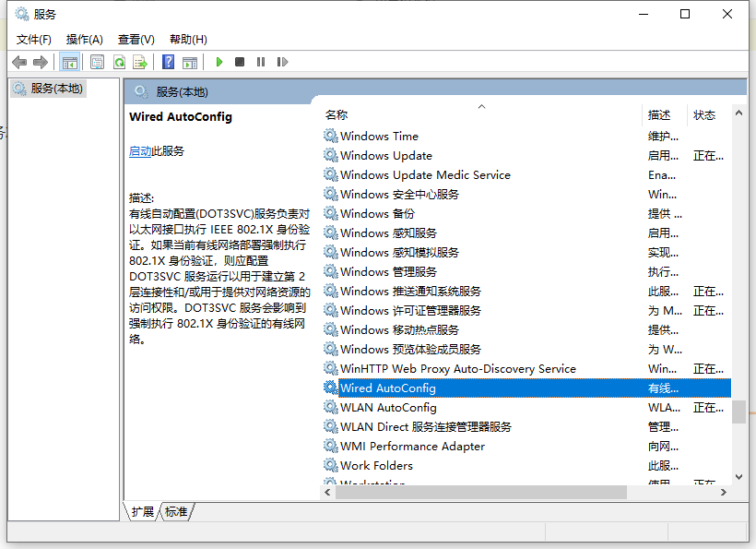Click the 正在... status of Windows Update

[708, 156]
